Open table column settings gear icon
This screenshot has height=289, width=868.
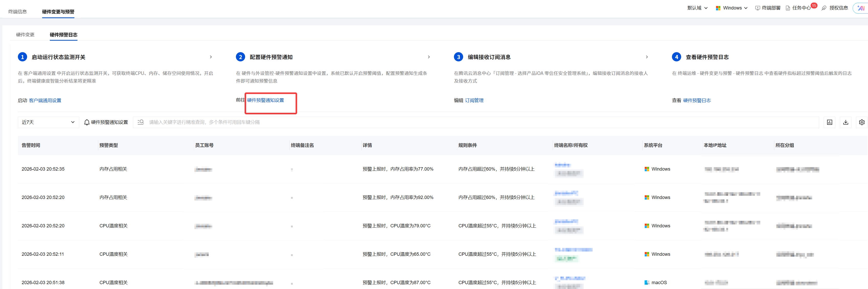coord(861,123)
